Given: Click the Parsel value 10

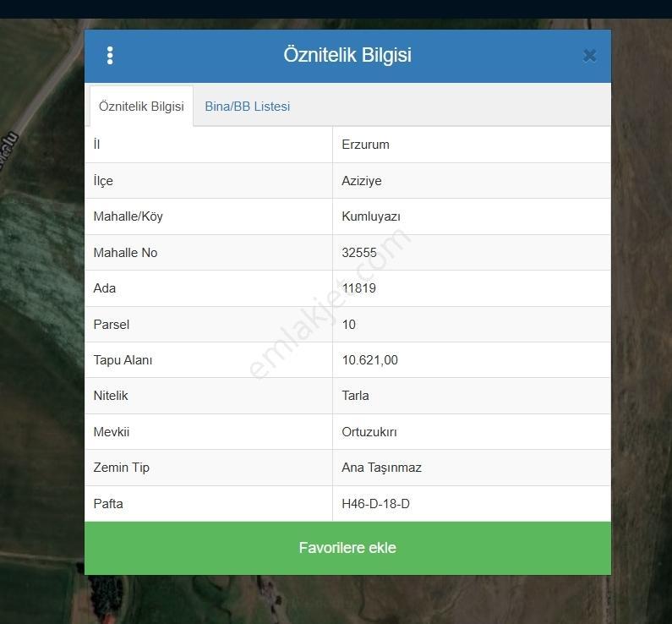Looking at the screenshot, I should pos(349,325).
